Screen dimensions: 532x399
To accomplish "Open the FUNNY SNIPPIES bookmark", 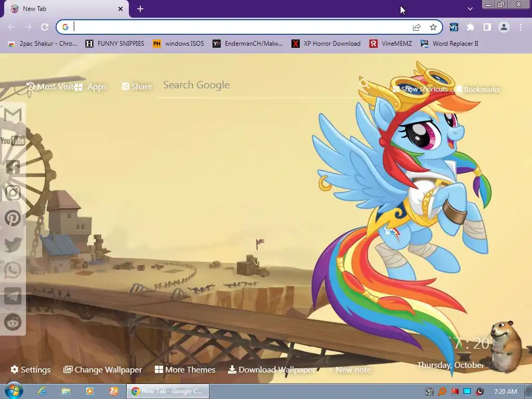I will tap(115, 44).
